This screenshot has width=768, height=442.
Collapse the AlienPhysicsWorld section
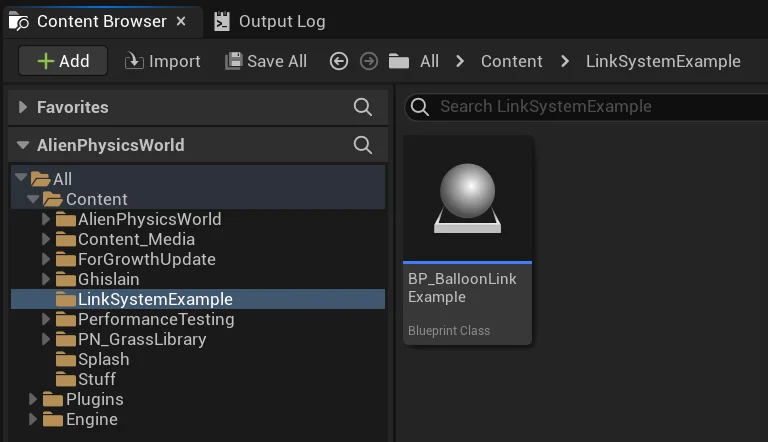tap(23, 145)
